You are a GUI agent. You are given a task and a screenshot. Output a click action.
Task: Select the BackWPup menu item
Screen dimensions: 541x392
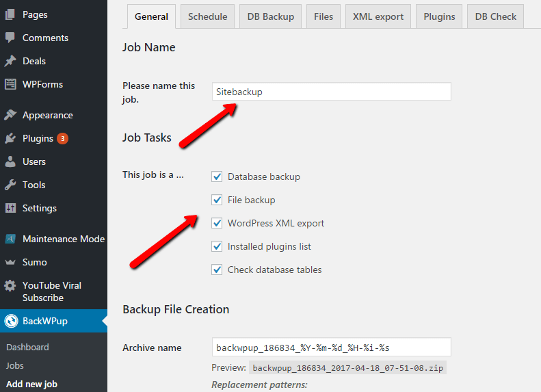pyautogui.click(x=53, y=321)
